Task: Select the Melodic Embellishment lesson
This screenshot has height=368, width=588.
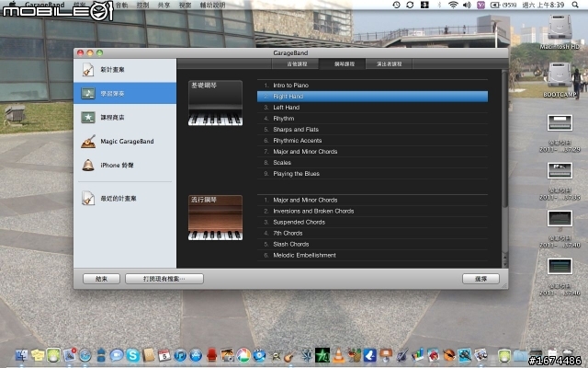Action: (x=372, y=256)
